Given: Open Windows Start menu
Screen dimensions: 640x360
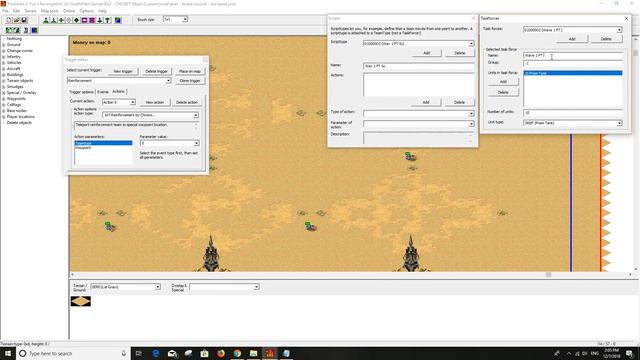Looking at the screenshot, I should [x=8, y=353].
